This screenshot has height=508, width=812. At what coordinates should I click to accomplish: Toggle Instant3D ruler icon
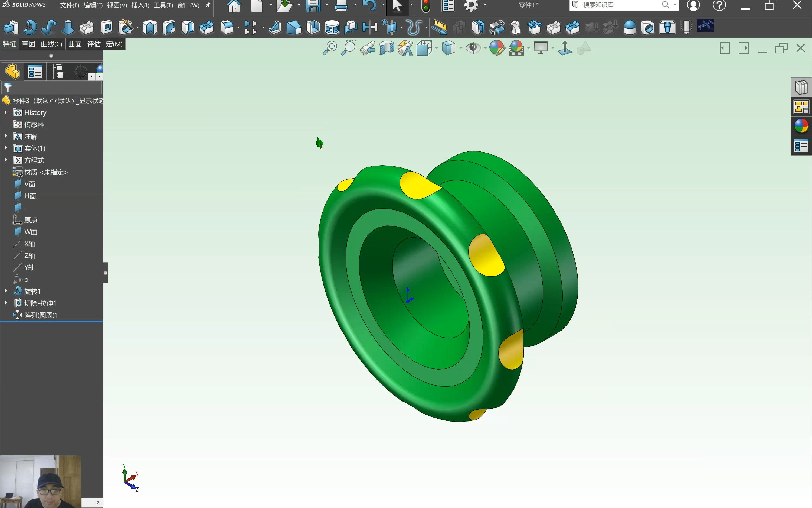pyautogui.click(x=439, y=27)
